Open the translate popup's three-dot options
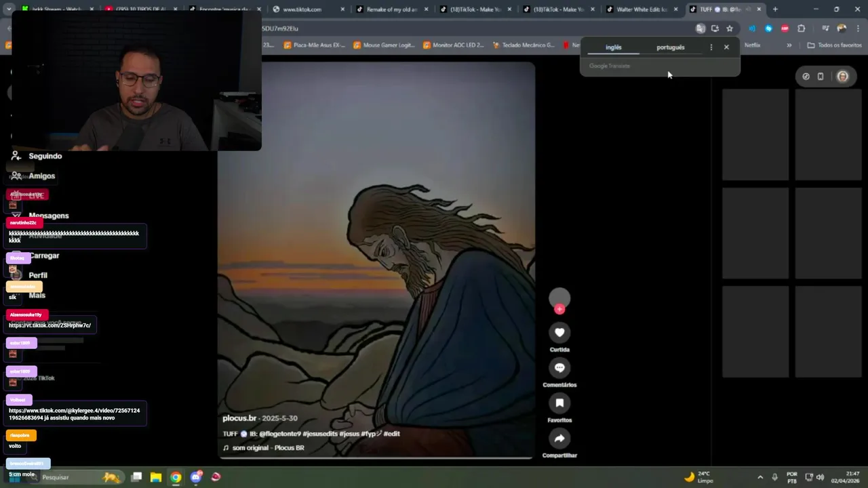The height and width of the screenshot is (488, 868). pyautogui.click(x=711, y=47)
